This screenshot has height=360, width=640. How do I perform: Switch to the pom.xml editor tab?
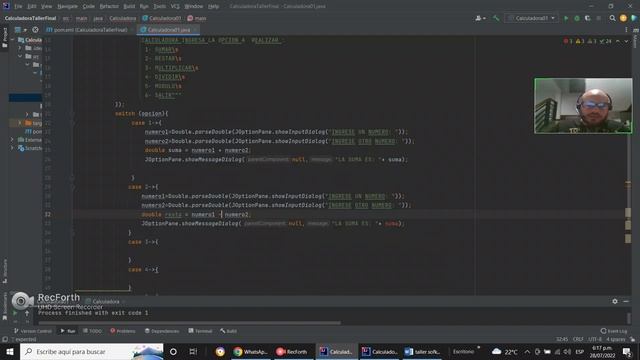coord(87,30)
